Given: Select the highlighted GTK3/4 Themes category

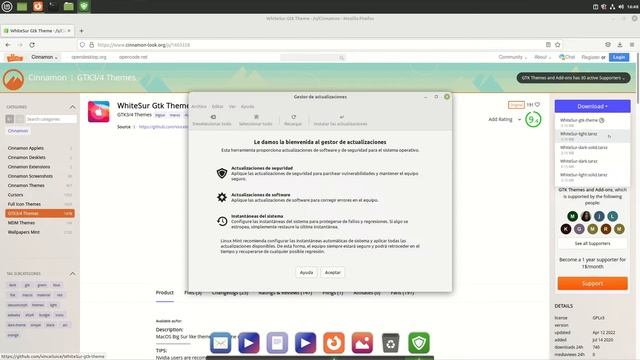Looking at the screenshot, I should pos(40,213).
